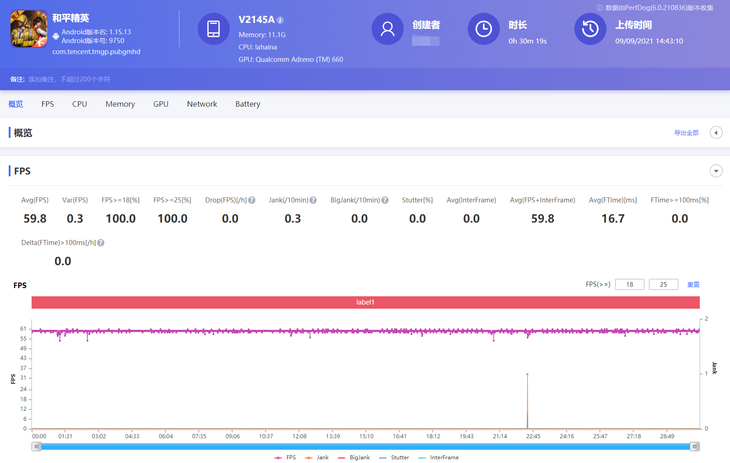Click the duration clock icon
Screen dimensions: 730x463
pos(483,30)
